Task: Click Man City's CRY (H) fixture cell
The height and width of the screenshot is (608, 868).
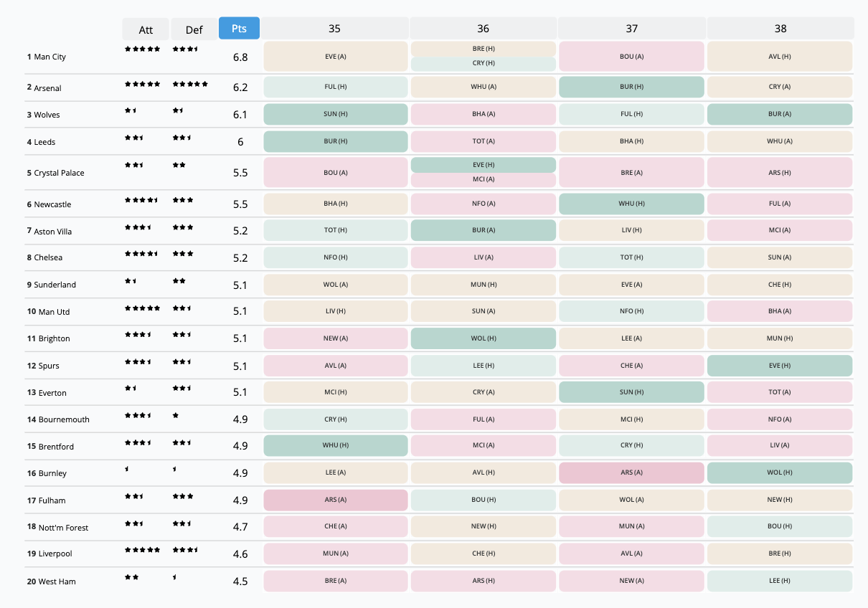Action: pos(483,63)
